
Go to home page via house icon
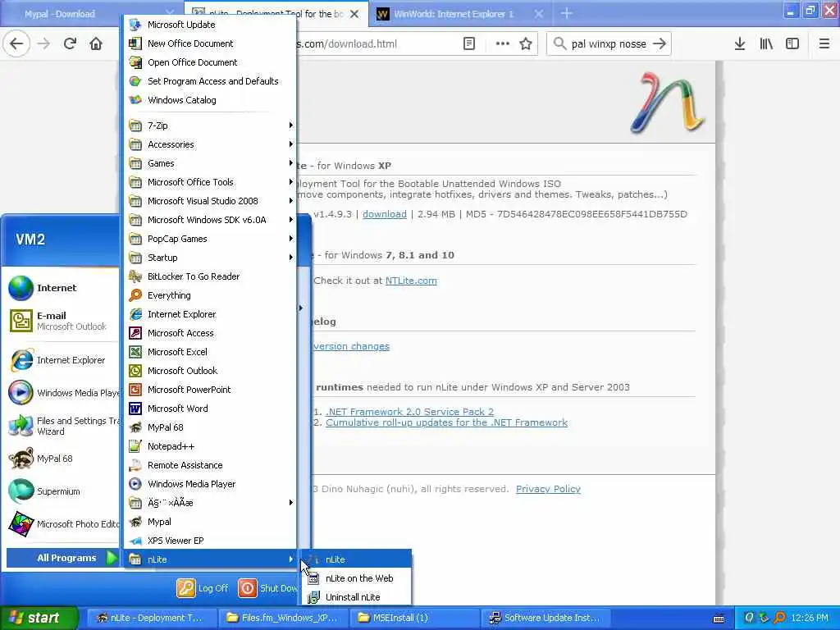[x=96, y=44]
